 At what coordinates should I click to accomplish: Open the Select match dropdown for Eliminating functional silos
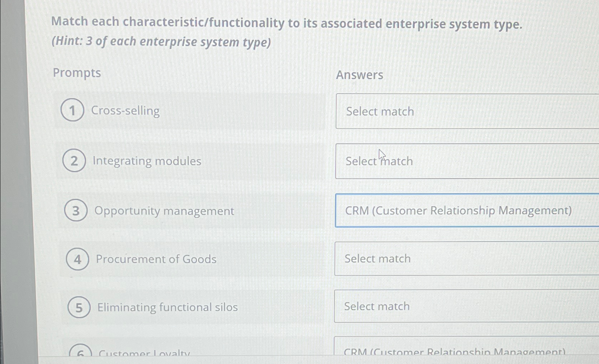pyautogui.click(x=463, y=306)
